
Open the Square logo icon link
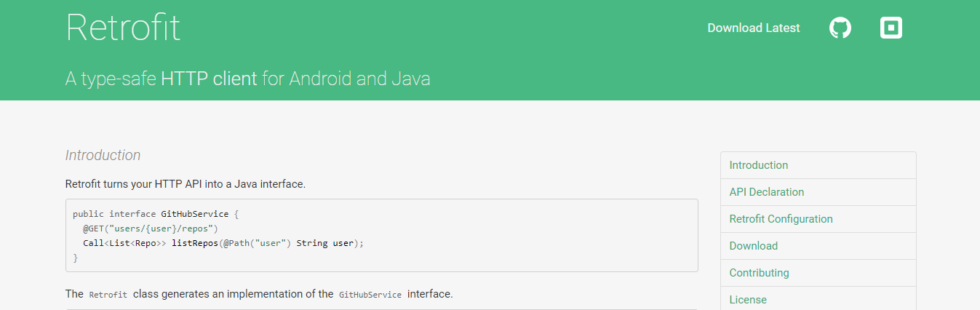(x=891, y=28)
